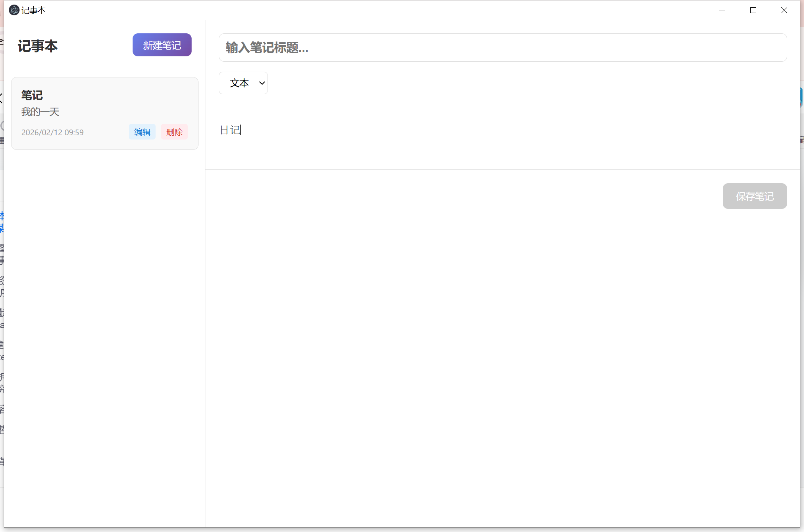Viewport: 804px width, 532px height.
Task: Maximize the 记事本 window
Action: pyautogui.click(x=753, y=10)
